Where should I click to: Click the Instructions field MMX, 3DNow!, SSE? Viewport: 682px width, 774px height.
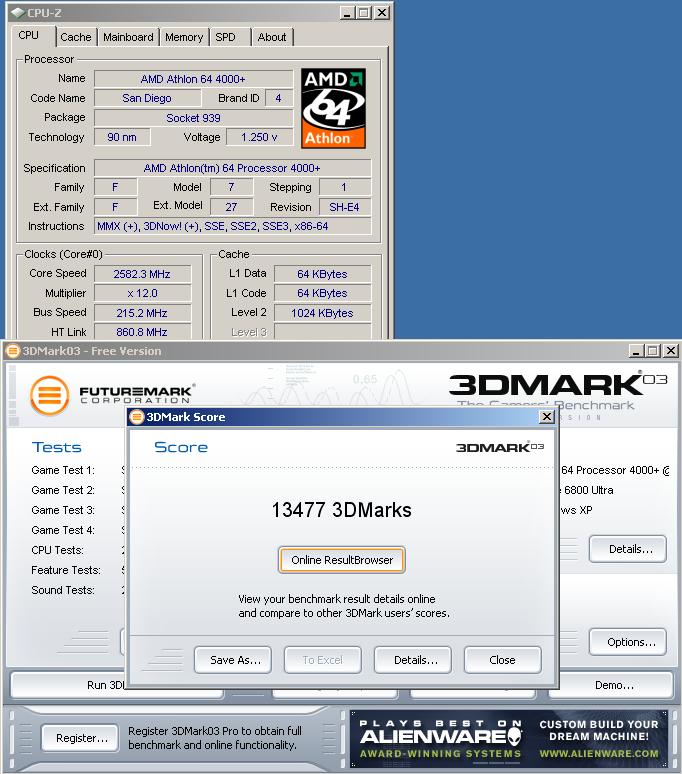[x=232, y=226]
